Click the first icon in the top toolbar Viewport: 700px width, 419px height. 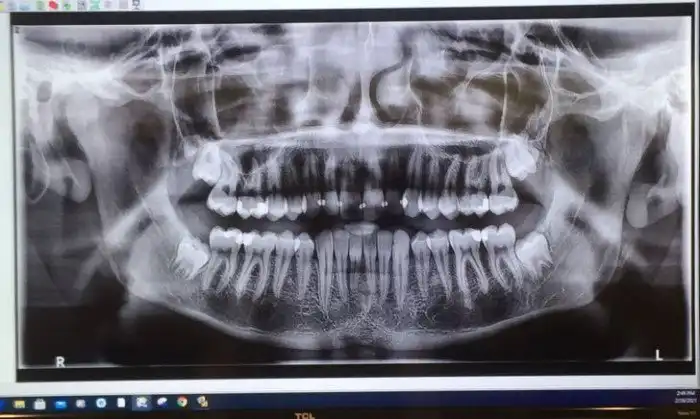point(5,5)
